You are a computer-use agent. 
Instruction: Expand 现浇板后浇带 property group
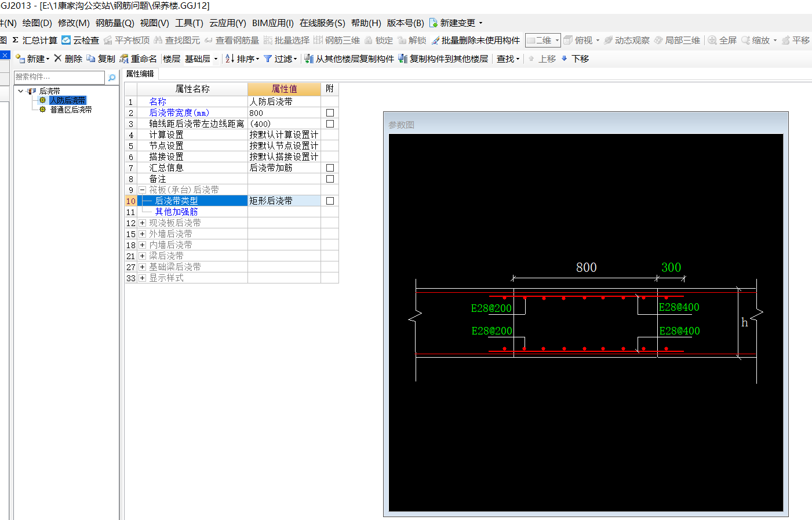(x=142, y=223)
